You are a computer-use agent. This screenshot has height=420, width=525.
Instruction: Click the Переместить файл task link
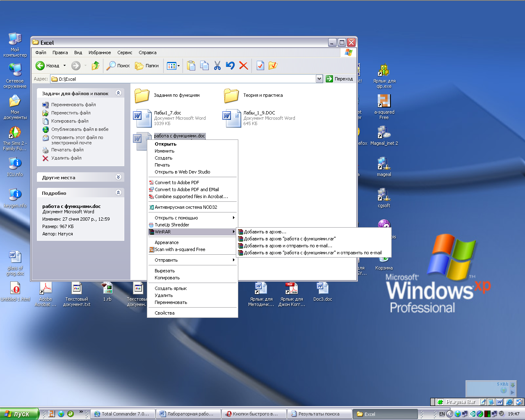pos(71,113)
